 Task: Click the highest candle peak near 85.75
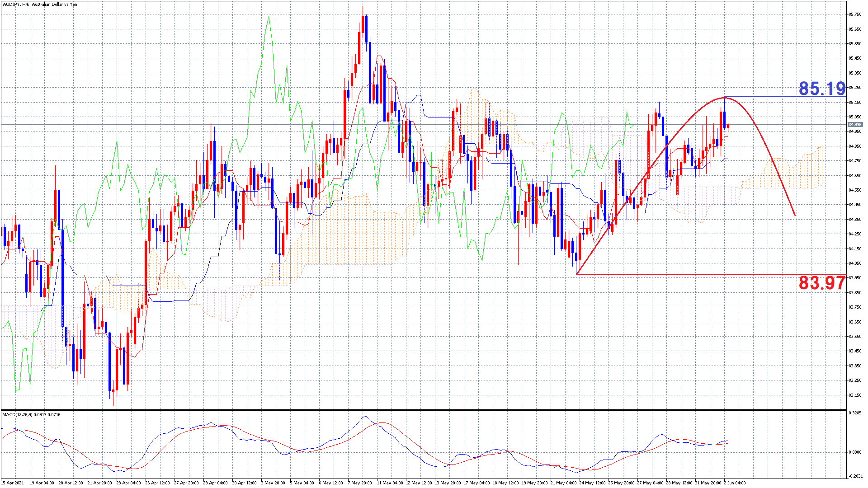click(363, 18)
